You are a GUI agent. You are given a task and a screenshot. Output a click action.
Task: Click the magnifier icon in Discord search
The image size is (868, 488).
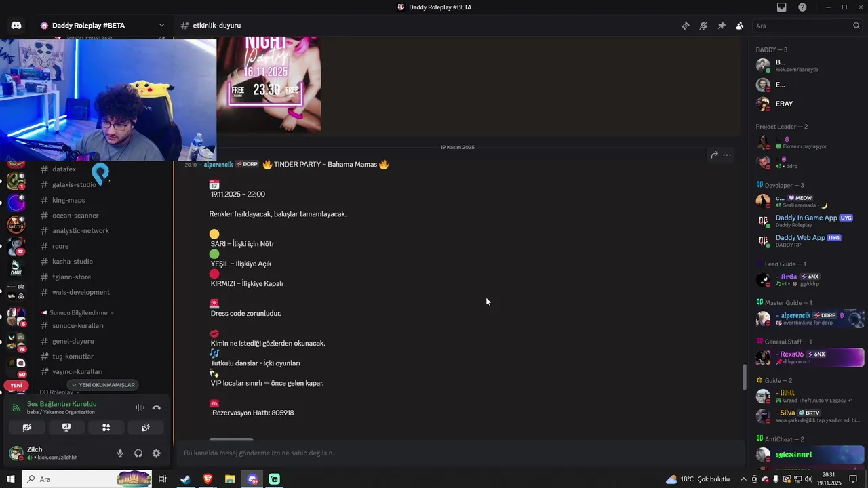[x=856, y=26]
